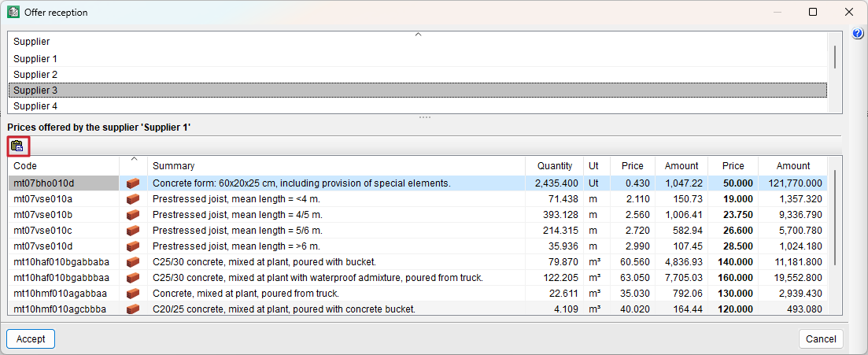
Task: Click the offered price 140.000 cell
Action: point(733,262)
